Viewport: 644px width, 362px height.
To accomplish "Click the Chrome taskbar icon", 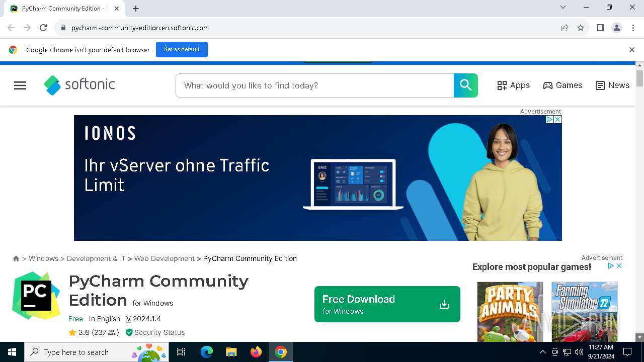I will click(281, 352).
